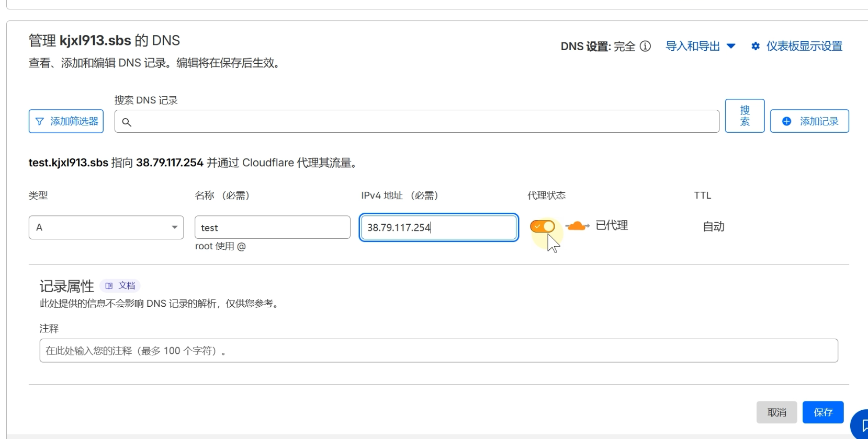Image resolution: width=868 pixels, height=439 pixels.
Task: Click the plus icon on 添加记录
Action: point(786,121)
